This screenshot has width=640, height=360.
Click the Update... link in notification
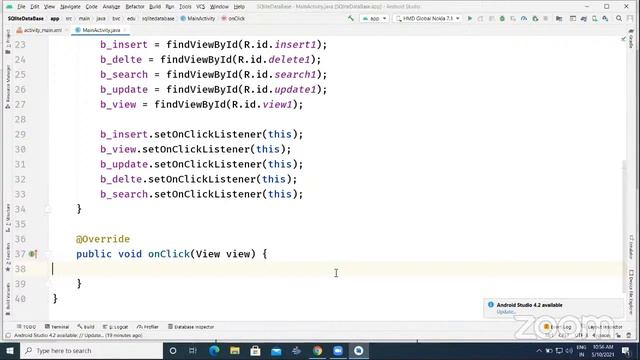tap(506, 312)
